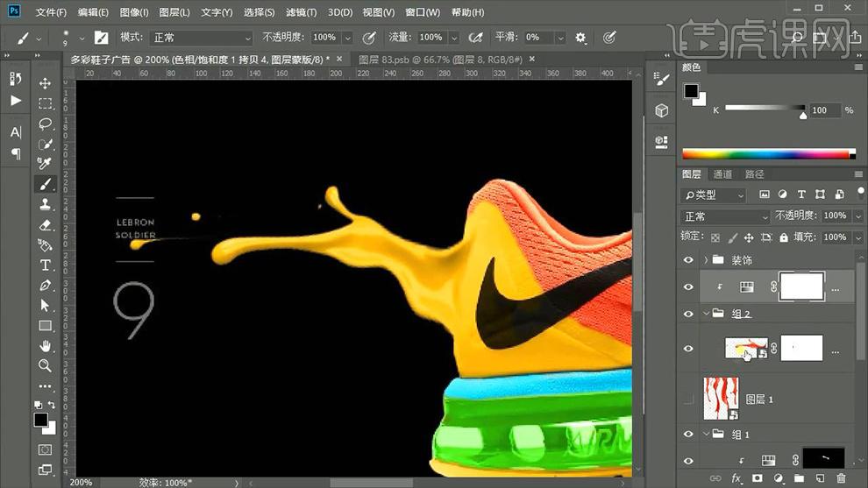868x488 pixels.
Task: Toggle visibility of 组 2 group
Action: [688, 313]
